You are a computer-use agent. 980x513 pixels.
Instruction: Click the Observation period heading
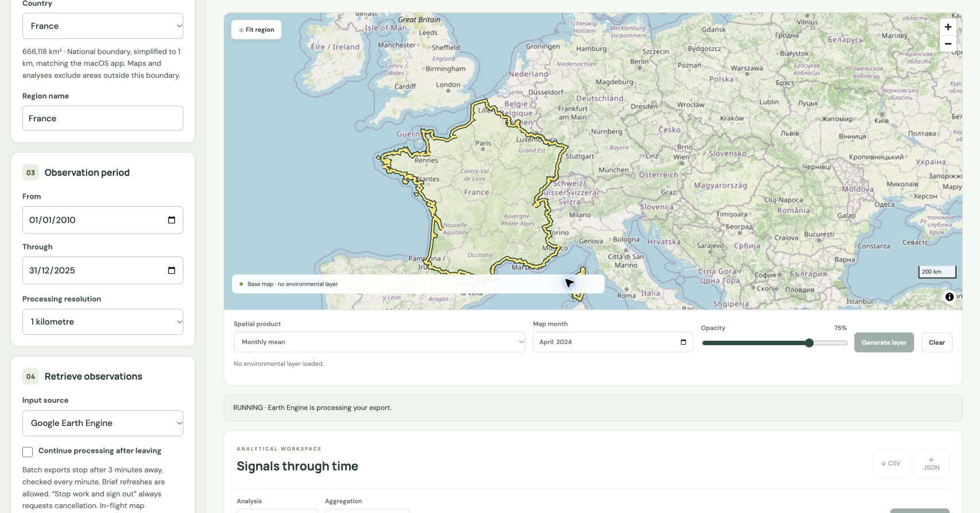[87, 172]
